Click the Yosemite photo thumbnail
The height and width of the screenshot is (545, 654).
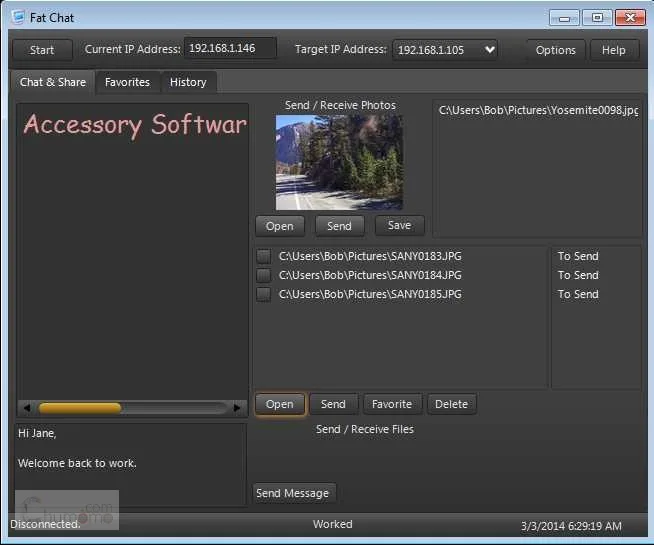click(x=339, y=162)
